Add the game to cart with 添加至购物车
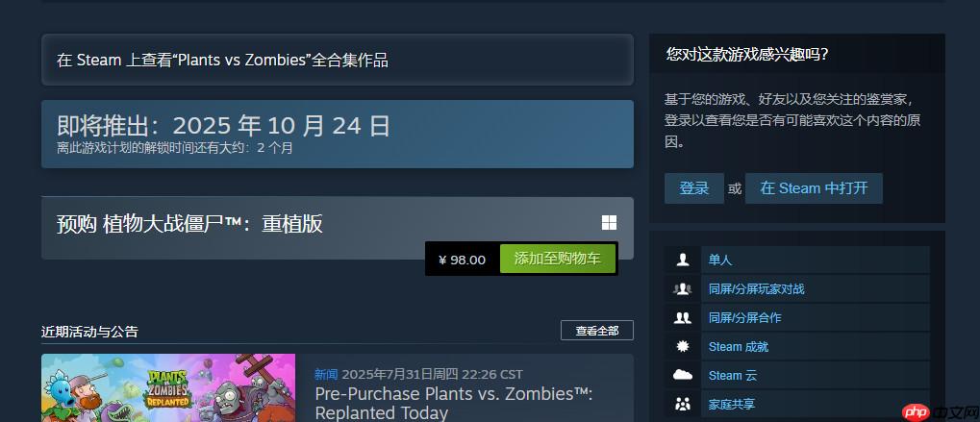Viewport: 980px width, 422px height. (x=558, y=260)
